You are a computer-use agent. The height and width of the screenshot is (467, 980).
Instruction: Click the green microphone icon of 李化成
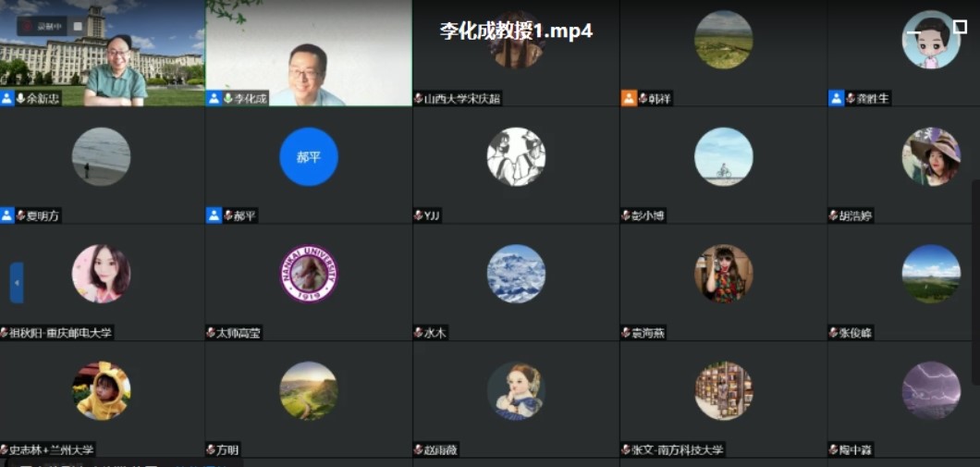click(228, 98)
